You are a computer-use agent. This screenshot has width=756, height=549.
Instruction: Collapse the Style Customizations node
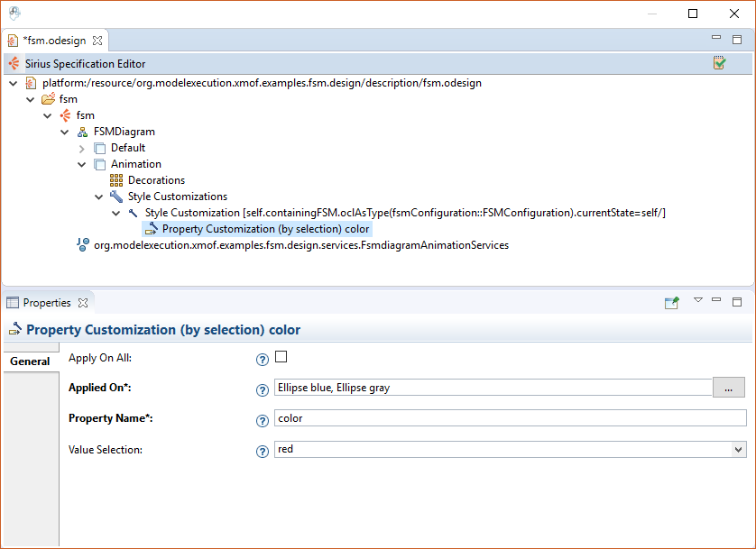tap(99, 197)
